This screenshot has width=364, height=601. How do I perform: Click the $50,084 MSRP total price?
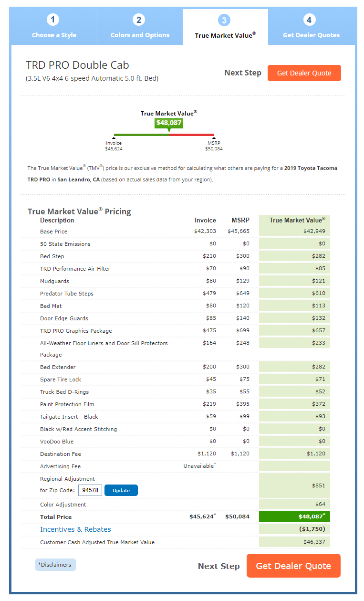coord(238,517)
